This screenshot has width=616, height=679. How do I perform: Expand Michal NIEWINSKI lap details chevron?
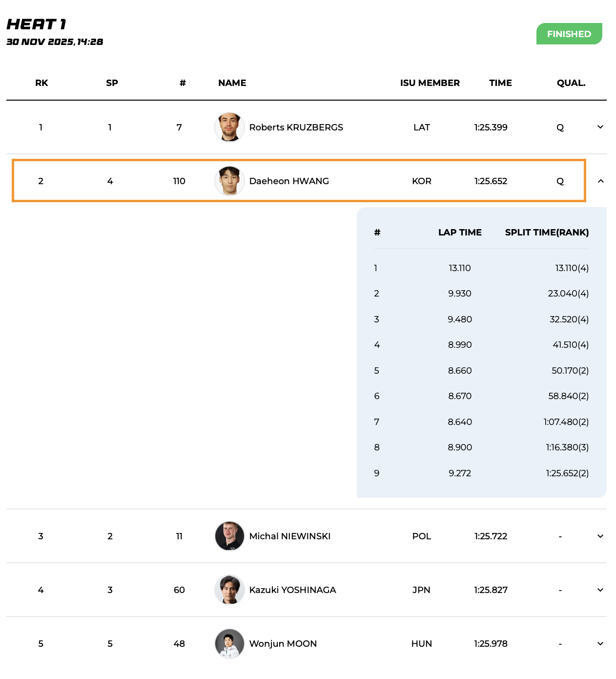[x=600, y=536]
